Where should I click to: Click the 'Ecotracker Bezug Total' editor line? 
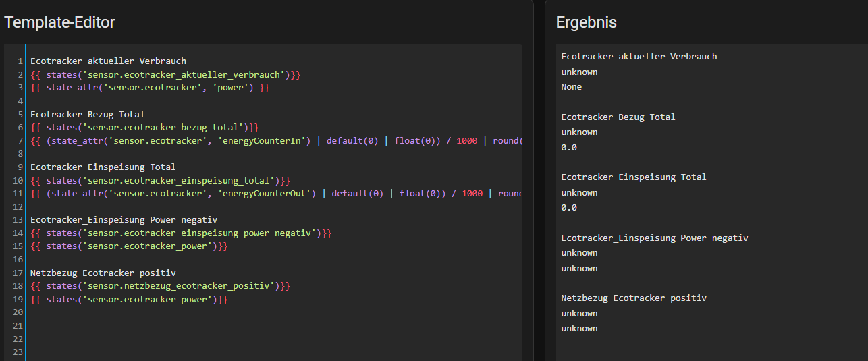coord(87,114)
